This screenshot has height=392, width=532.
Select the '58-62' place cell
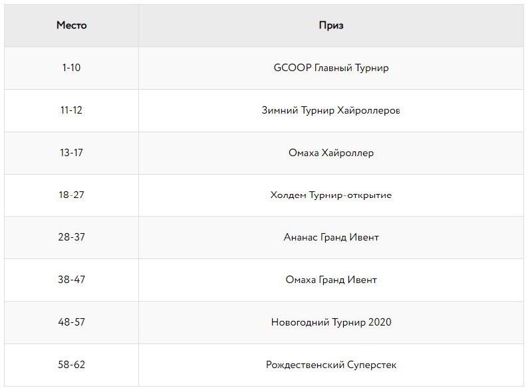click(71, 365)
